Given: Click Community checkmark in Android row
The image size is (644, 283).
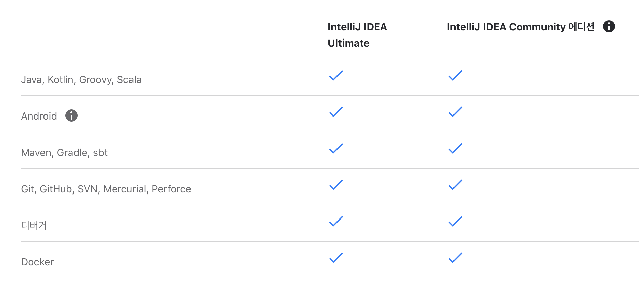Looking at the screenshot, I should (455, 112).
